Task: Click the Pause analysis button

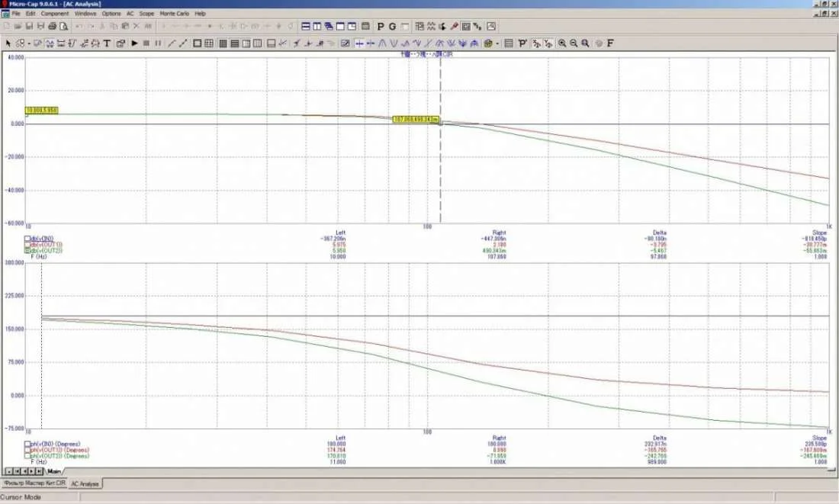Action: coord(158,43)
